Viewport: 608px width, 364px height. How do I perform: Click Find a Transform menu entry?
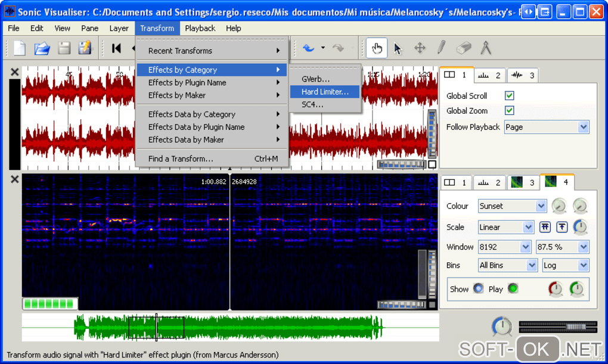point(181,159)
